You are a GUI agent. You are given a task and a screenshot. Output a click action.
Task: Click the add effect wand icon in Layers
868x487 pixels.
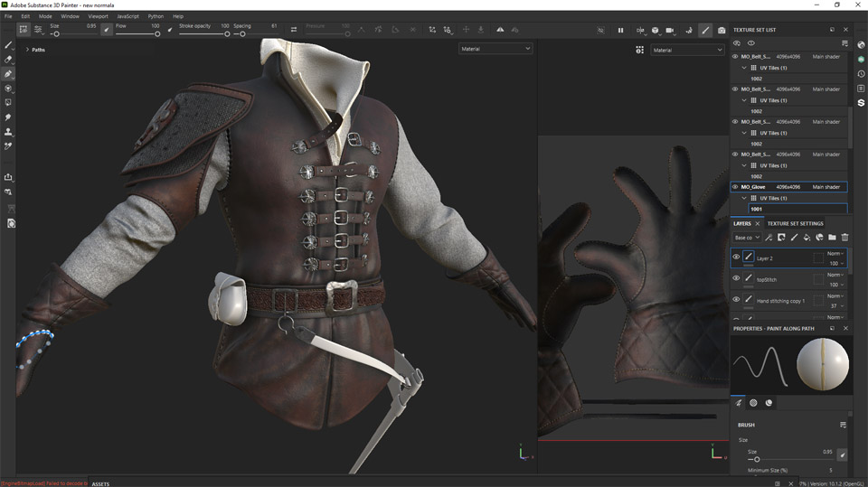[769, 238]
